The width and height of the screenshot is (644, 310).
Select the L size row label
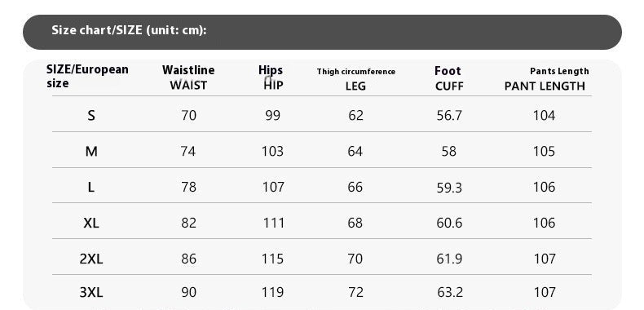click(x=91, y=188)
